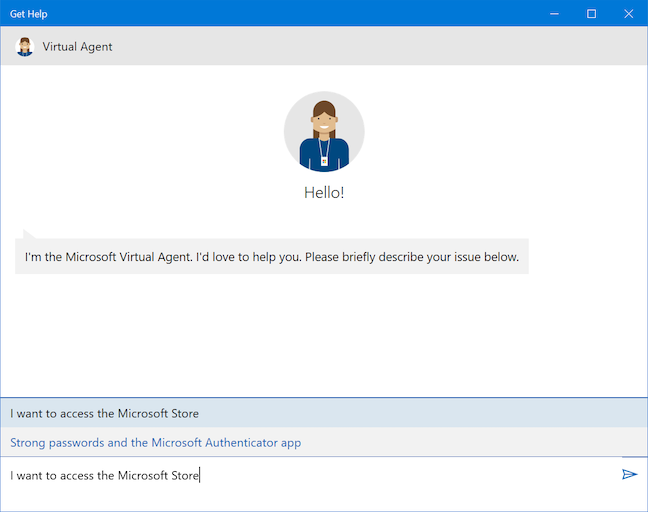
Task: Place cursor at end of typed message text
Action: tap(200, 475)
